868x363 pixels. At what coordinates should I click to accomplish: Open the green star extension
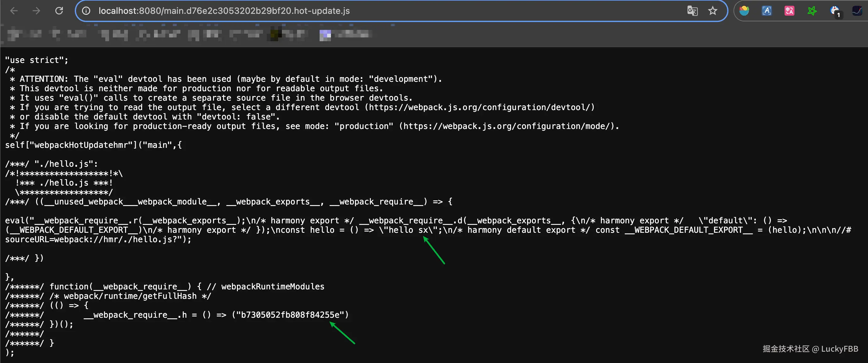tap(812, 11)
